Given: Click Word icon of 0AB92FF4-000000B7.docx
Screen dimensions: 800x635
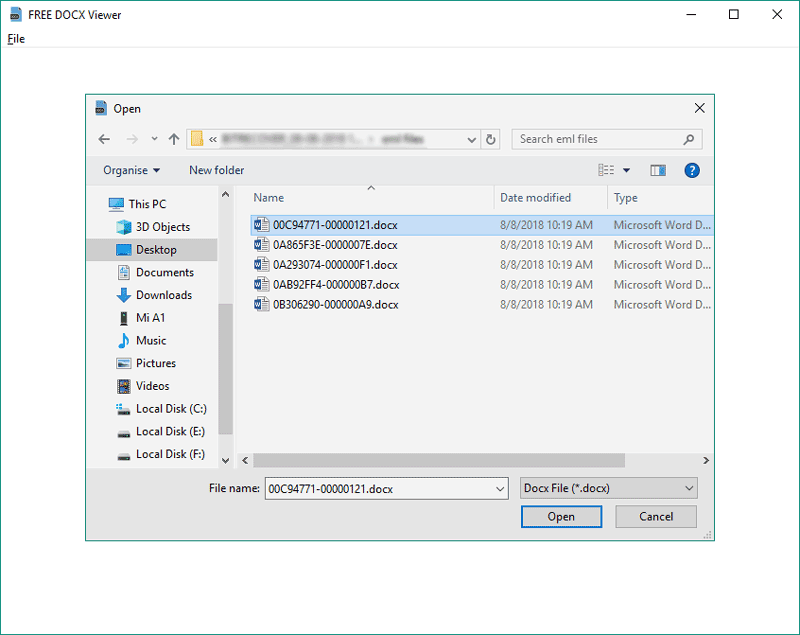Looking at the screenshot, I should [262, 285].
